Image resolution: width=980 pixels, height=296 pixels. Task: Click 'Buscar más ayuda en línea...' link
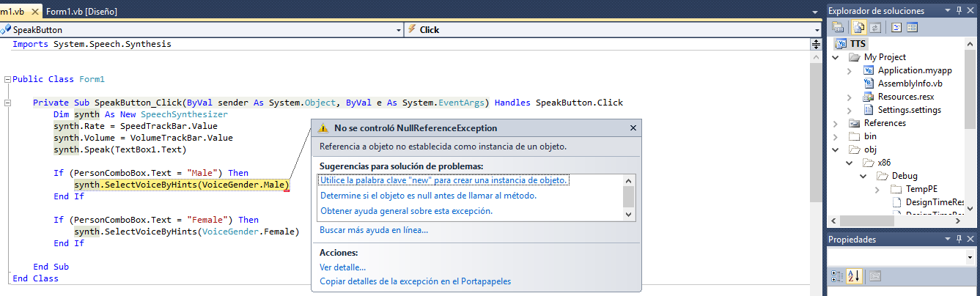[x=374, y=230]
